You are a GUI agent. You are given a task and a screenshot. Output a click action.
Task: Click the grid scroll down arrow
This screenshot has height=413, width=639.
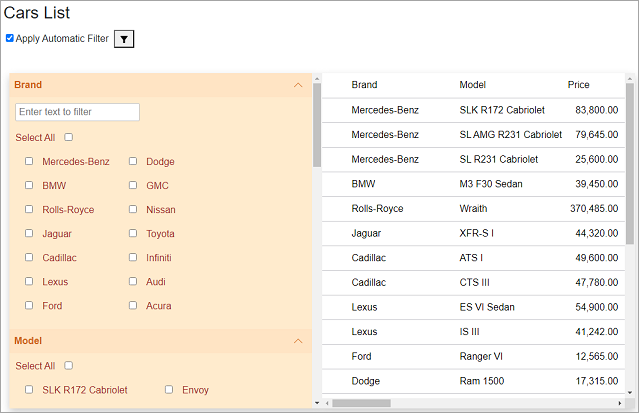click(x=630, y=393)
